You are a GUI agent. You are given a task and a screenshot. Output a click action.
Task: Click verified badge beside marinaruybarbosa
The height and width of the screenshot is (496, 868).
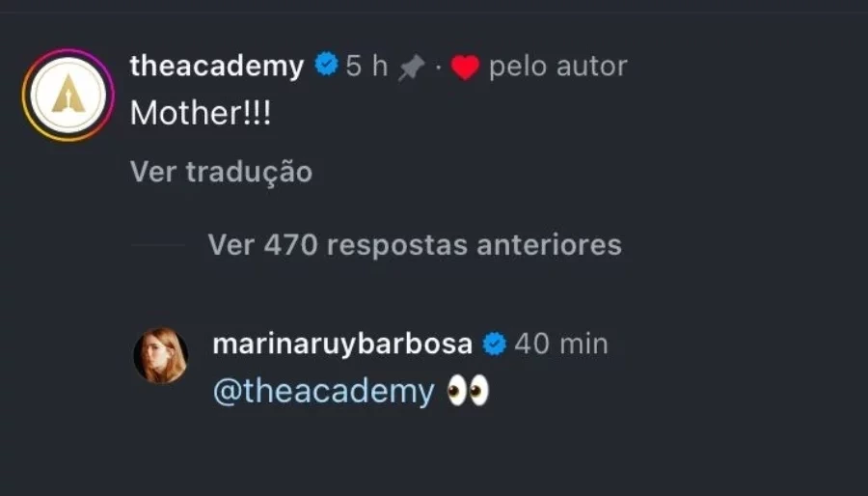coord(495,344)
